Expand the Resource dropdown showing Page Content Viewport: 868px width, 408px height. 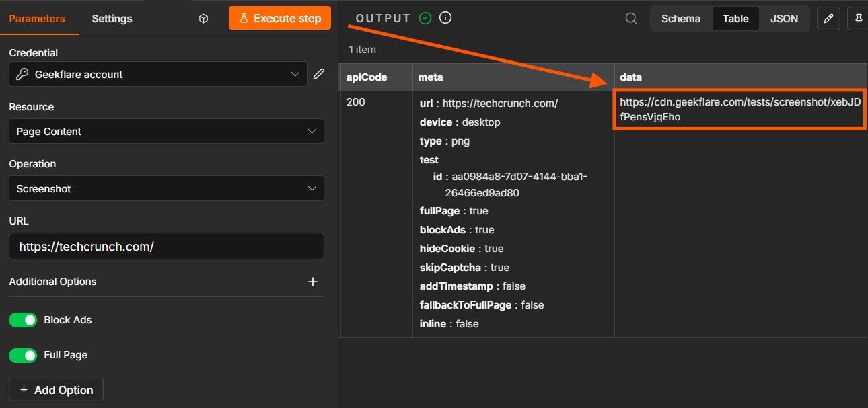[166, 131]
